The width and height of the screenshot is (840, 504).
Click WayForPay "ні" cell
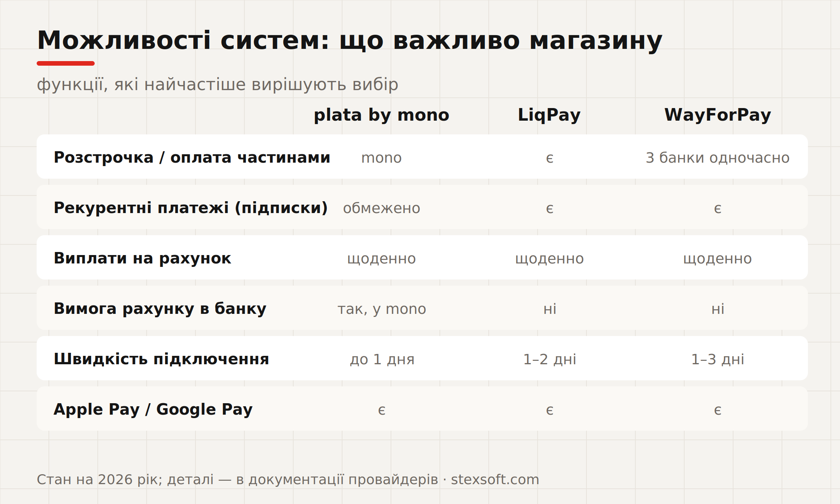[x=718, y=309]
